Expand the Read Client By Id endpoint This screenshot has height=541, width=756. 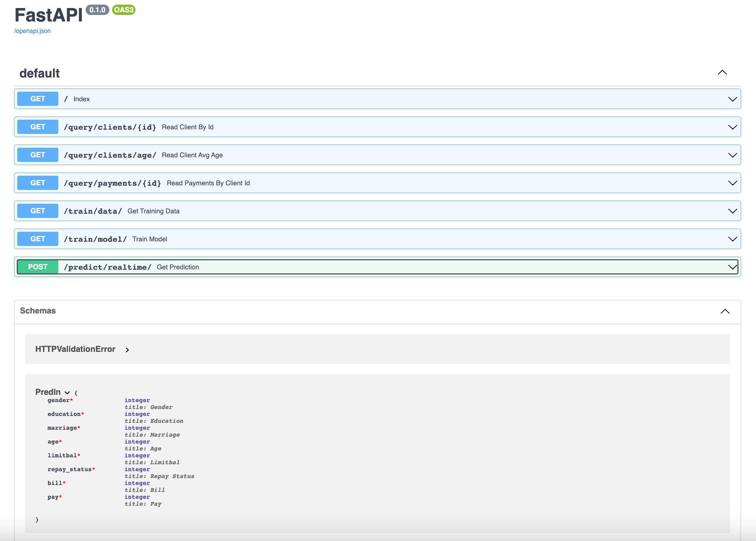coord(731,127)
